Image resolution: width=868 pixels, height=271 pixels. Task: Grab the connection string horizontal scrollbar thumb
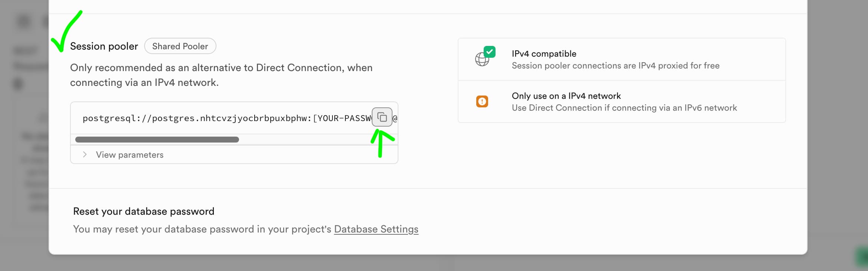pos(157,140)
